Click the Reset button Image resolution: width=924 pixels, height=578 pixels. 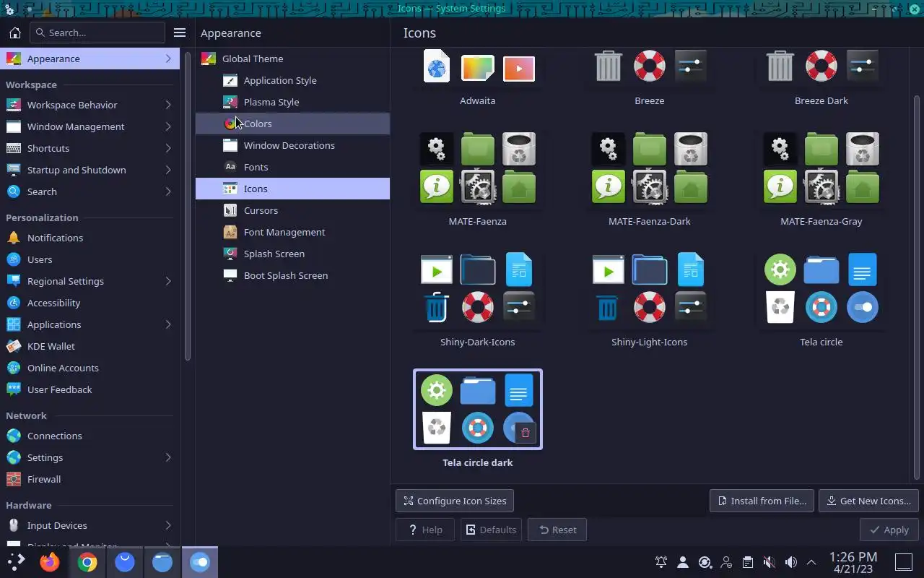click(557, 530)
